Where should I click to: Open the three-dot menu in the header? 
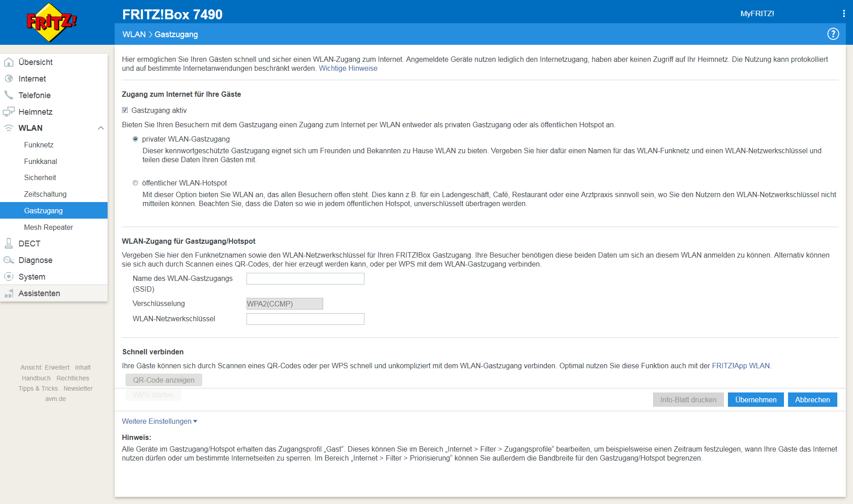point(844,13)
